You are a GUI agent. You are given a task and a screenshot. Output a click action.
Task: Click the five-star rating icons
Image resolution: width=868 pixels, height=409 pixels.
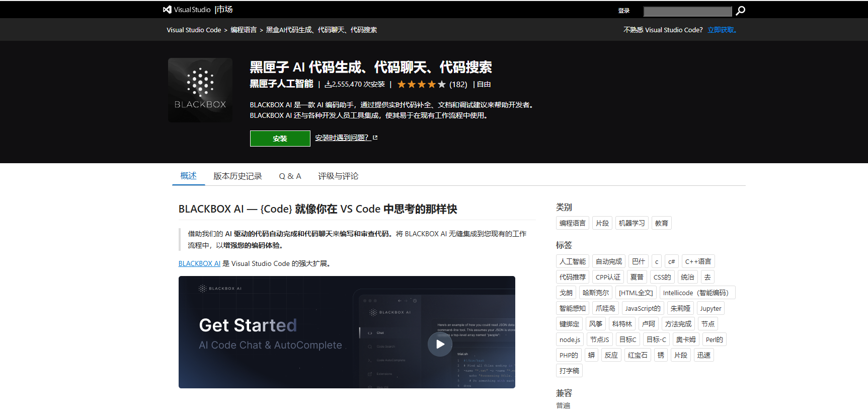tap(422, 85)
